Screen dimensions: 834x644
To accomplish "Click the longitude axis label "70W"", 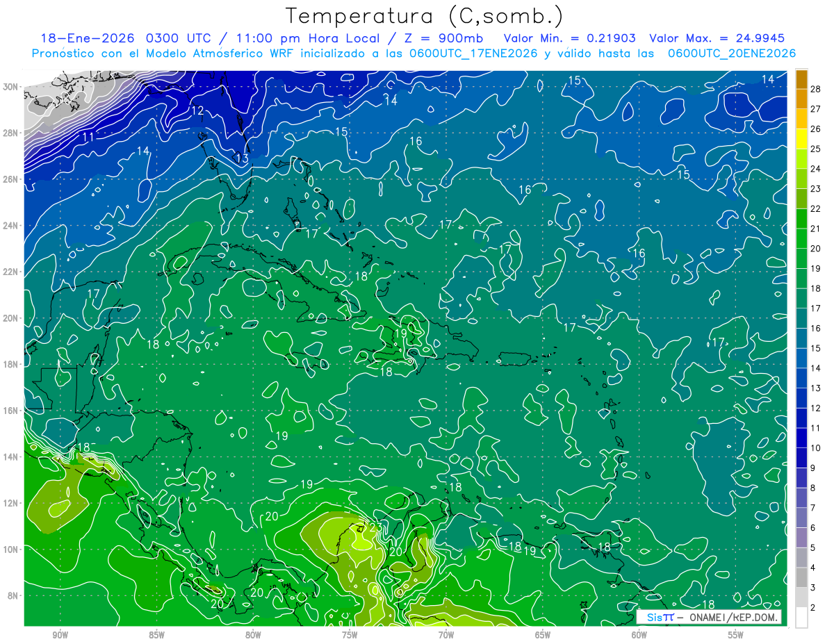I will 446,635.
